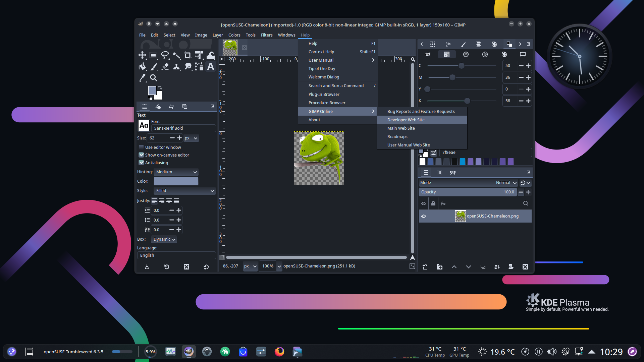Open the status bar px unit dropdown
Screen dimensions: 644x362
click(x=250, y=266)
